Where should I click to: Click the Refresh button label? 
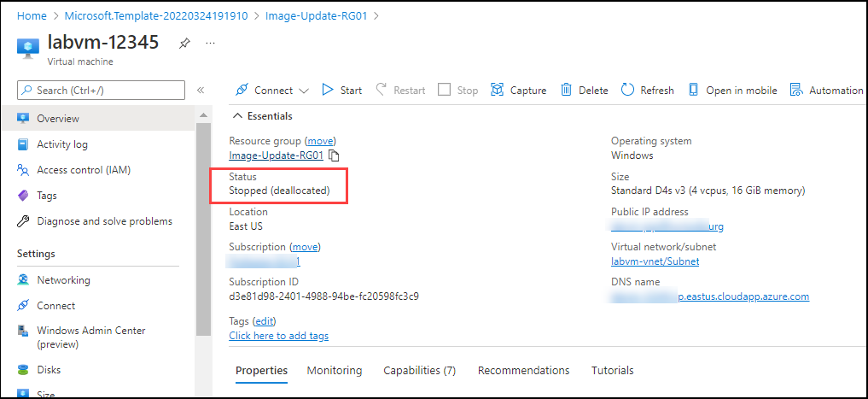click(657, 91)
